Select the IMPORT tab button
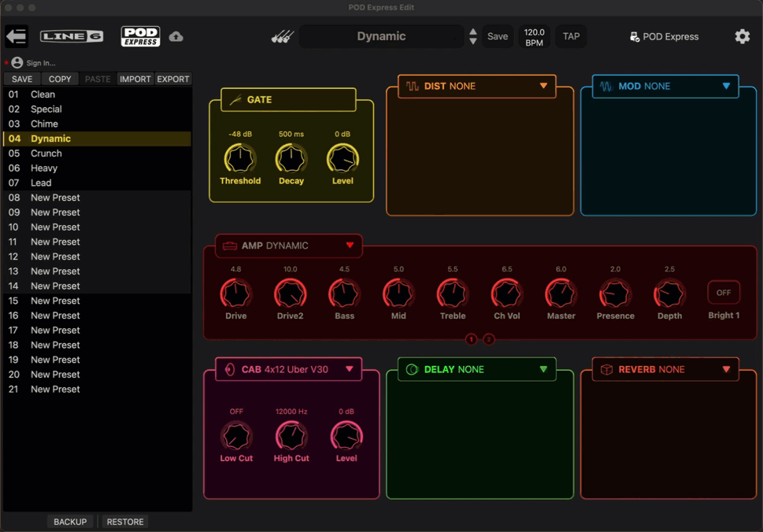This screenshot has height=532, width=763. tap(135, 79)
